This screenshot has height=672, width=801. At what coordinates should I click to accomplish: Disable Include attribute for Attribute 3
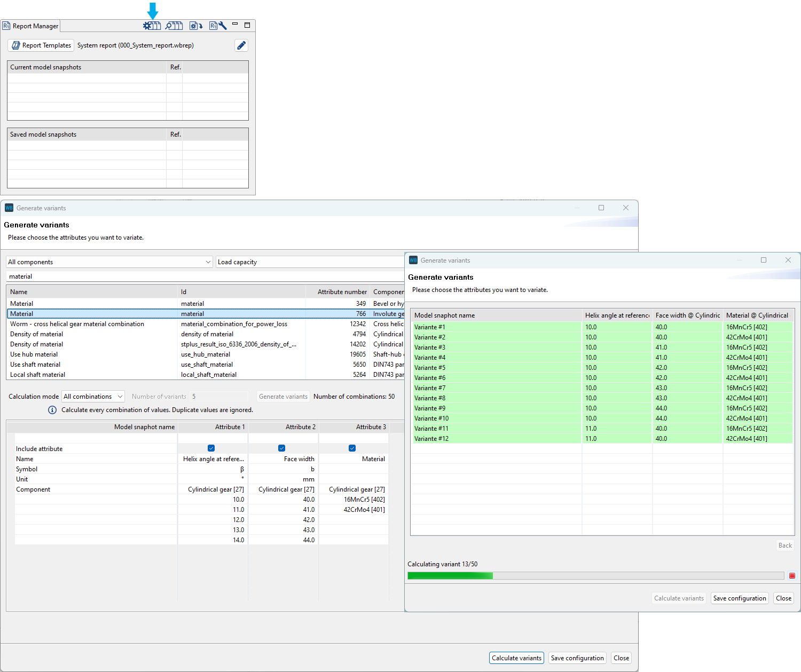(352, 448)
